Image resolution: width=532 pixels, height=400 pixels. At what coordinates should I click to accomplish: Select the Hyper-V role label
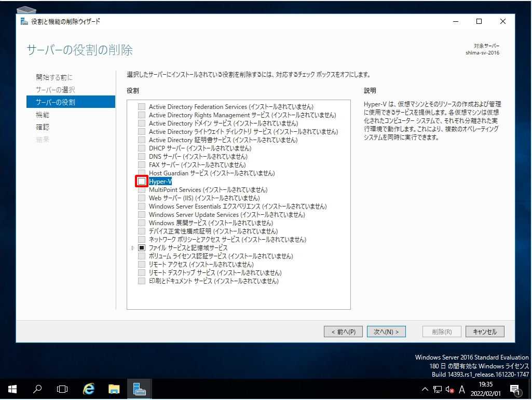(160, 182)
